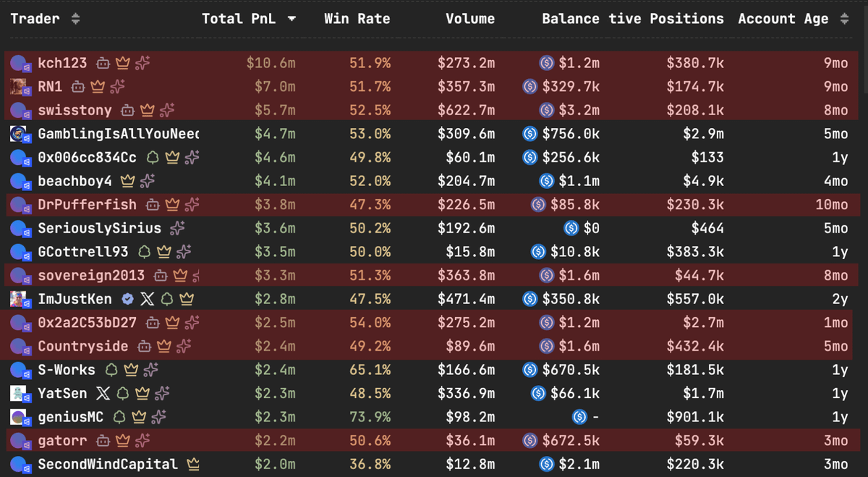Screen dimensions: 868x477
Task: Click the X icon next to YatSen
Action: click(102, 393)
